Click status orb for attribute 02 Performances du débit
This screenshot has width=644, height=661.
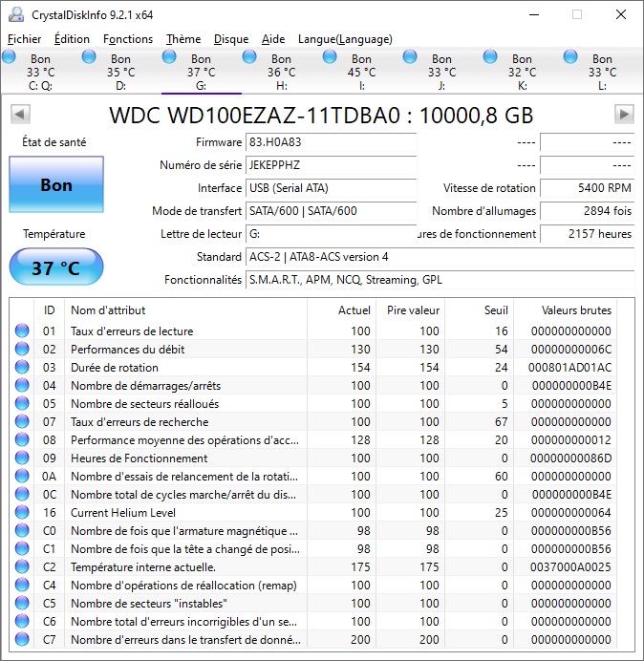point(22,349)
